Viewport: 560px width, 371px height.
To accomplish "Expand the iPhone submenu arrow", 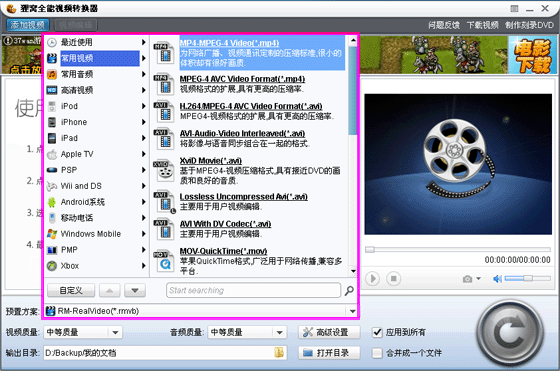I will click(143, 122).
